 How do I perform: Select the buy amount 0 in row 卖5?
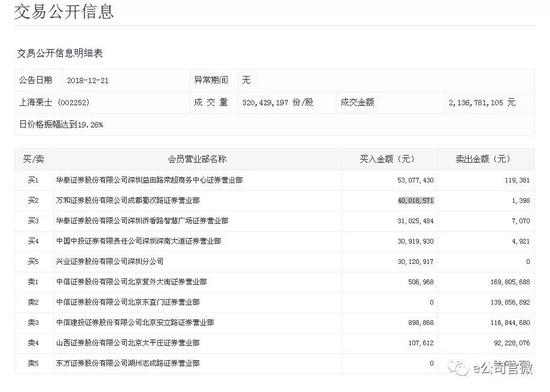[432, 363]
